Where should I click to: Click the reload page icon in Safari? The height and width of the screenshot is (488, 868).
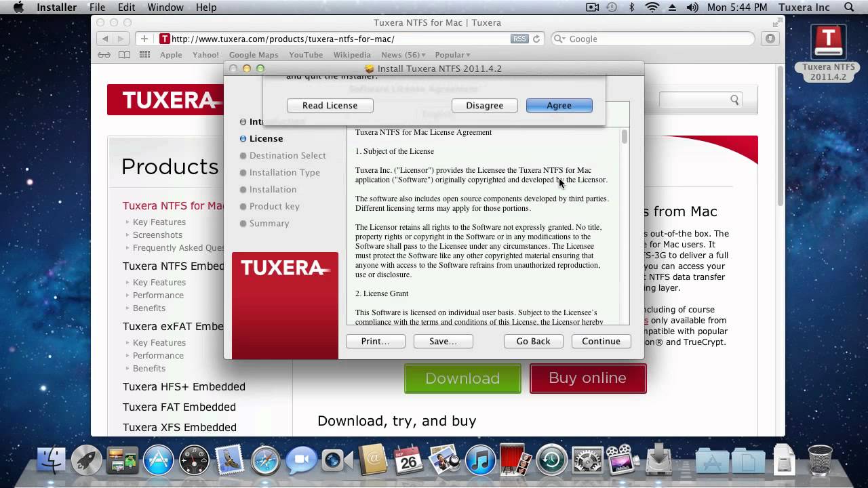(x=536, y=39)
